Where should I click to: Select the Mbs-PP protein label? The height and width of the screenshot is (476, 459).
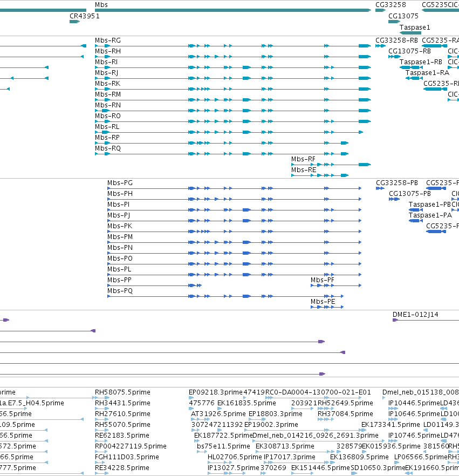pos(119,280)
